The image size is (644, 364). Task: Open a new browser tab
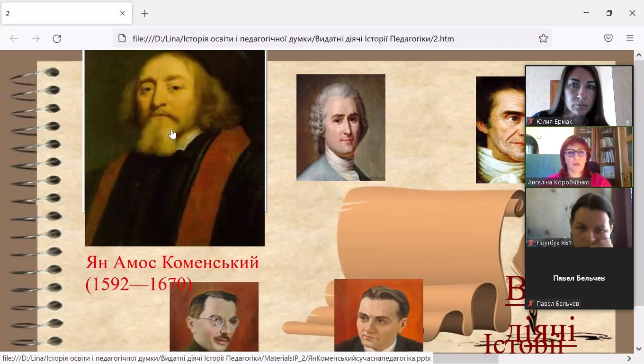click(145, 13)
